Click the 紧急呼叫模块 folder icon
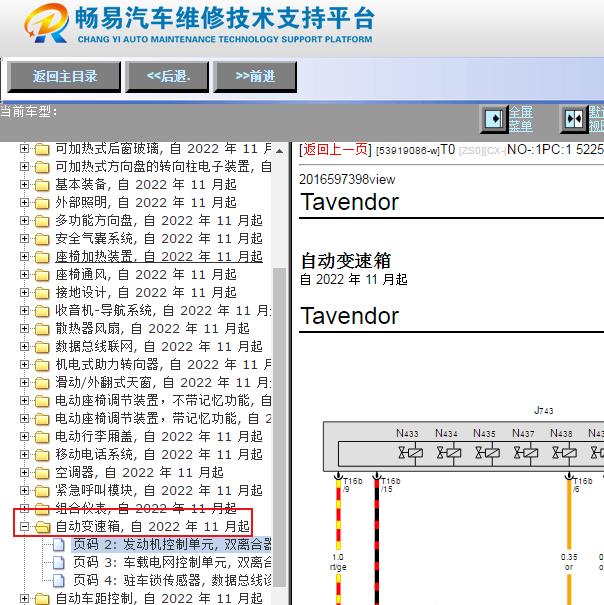Image resolution: width=604 pixels, height=605 pixels. coord(42,491)
